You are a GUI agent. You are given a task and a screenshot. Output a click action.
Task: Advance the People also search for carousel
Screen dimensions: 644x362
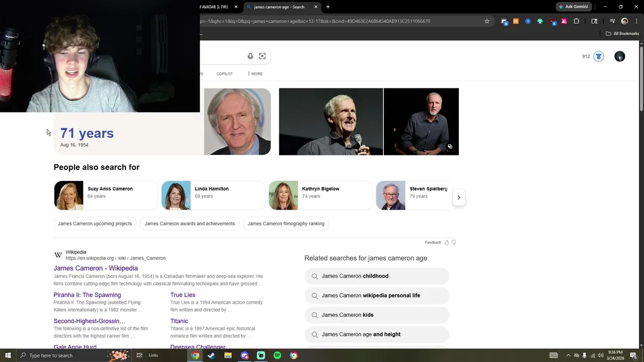pos(459,198)
